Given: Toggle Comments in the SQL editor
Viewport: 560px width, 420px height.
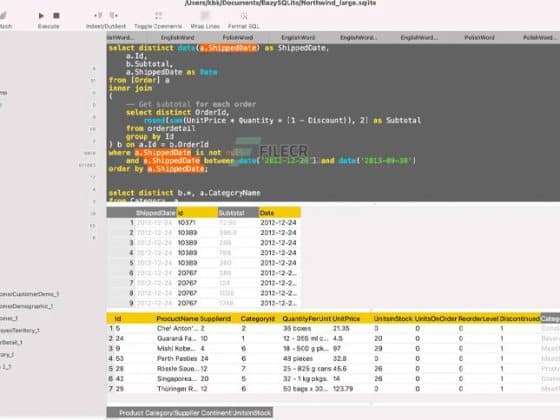Looking at the screenshot, I should pos(158,15).
